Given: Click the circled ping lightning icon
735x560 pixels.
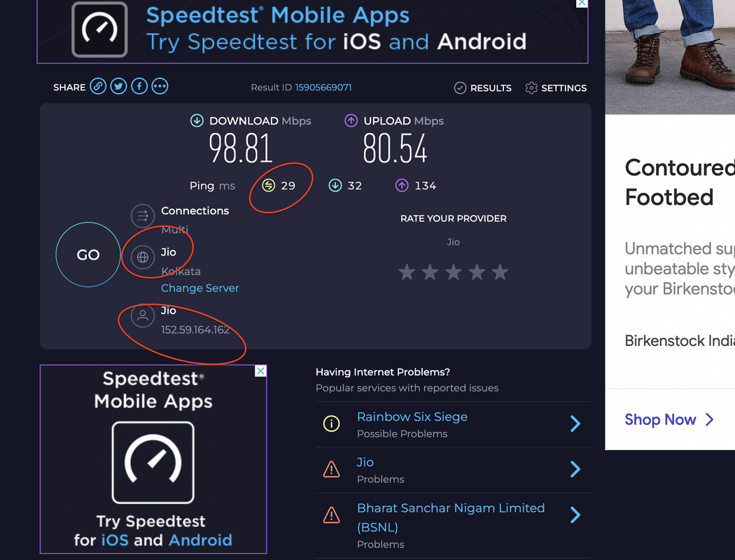Looking at the screenshot, I should (269, 185).
